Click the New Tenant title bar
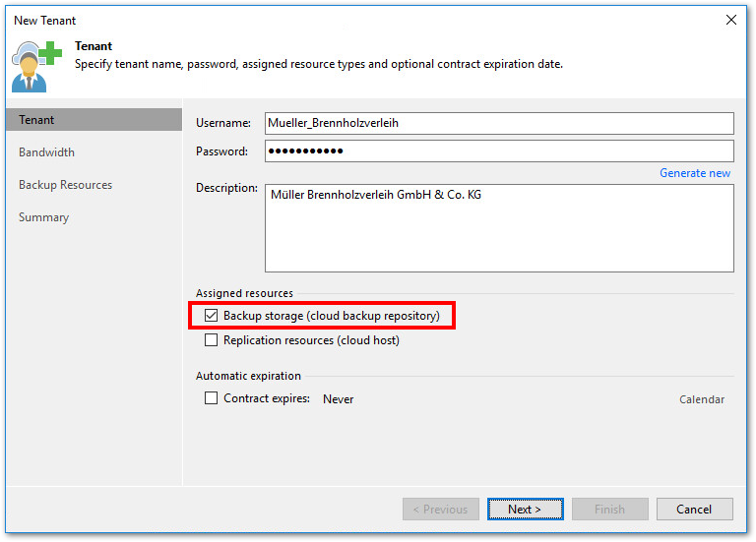 point(295,20)
